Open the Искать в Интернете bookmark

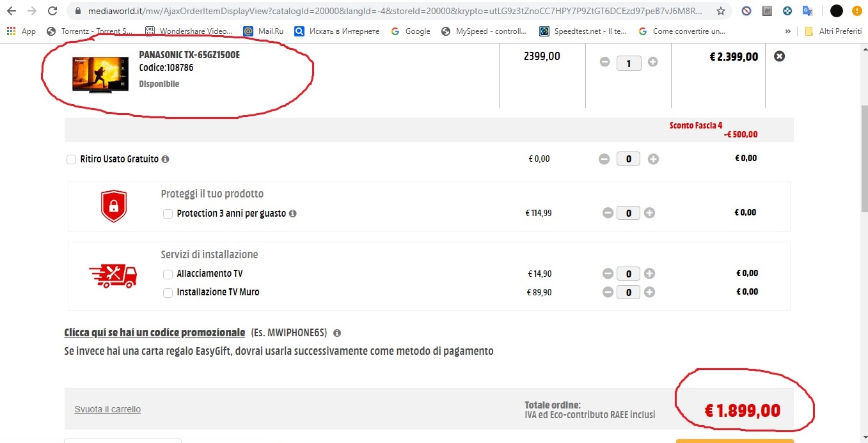tap(337, 31)
